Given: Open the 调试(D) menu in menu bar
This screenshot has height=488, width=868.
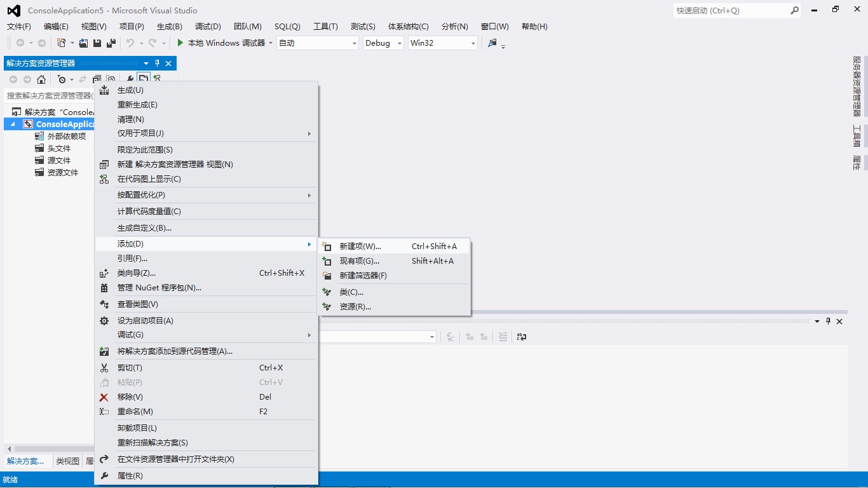Looking at the screenshot, I should (x=208, y=27).
